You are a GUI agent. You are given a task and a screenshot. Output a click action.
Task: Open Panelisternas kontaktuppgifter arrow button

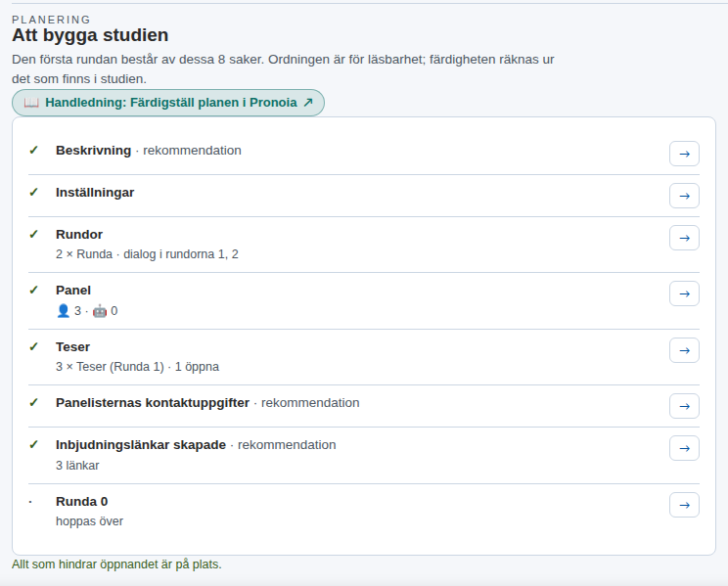pyautogui.click(x=684, y=406)
